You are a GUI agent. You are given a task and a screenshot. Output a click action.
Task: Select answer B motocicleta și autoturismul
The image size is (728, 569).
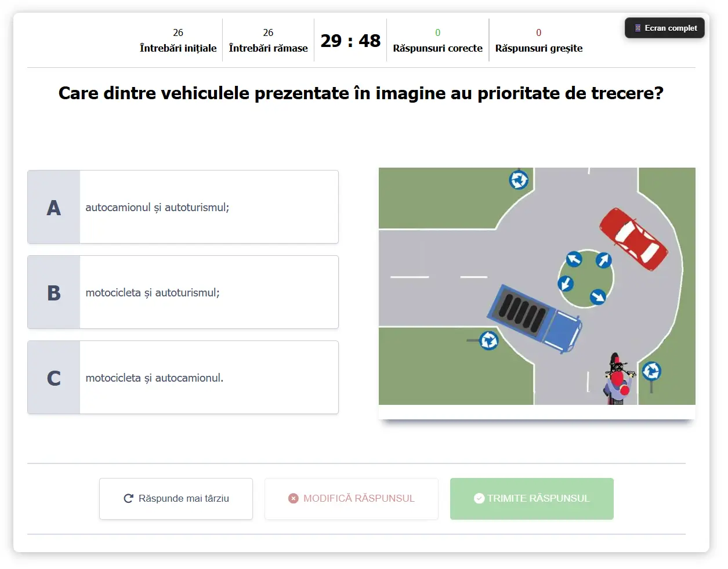[183, 292]
